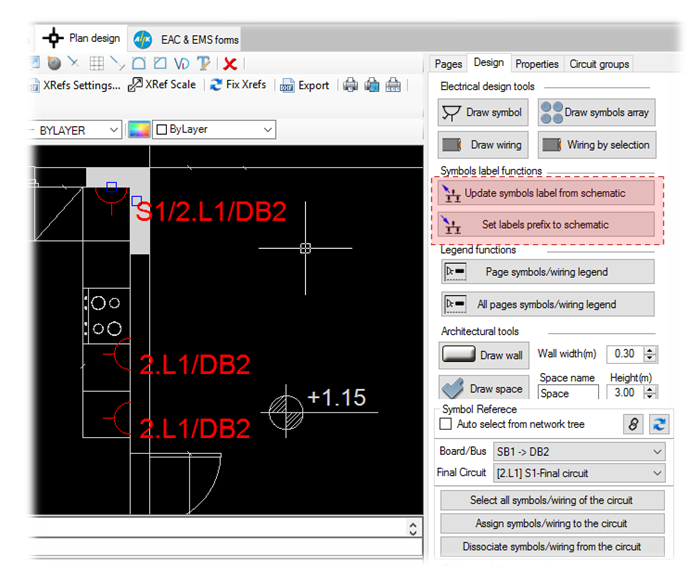Click Assign symbols/wiring to the circuit
The height and width of the screenshot is (570, 697).
(552, 523)
